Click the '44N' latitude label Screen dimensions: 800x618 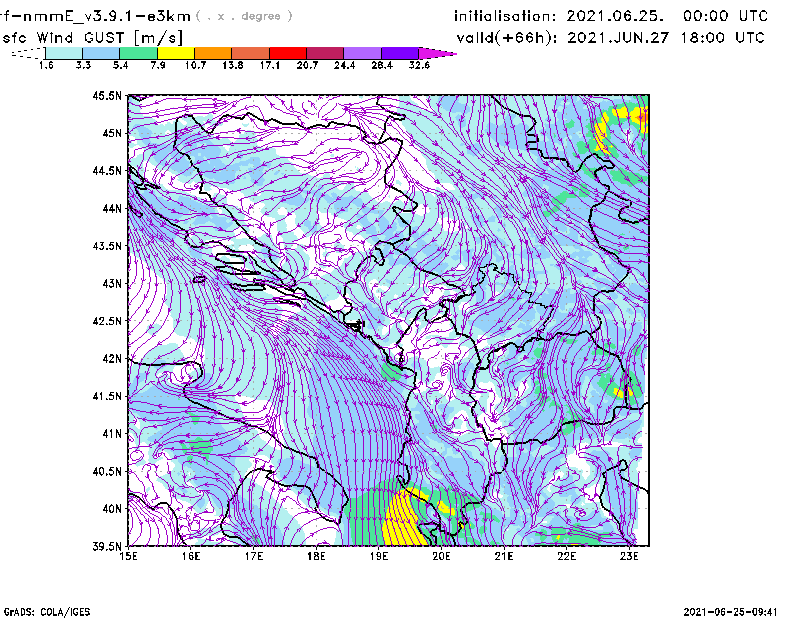tap(112, 208)
